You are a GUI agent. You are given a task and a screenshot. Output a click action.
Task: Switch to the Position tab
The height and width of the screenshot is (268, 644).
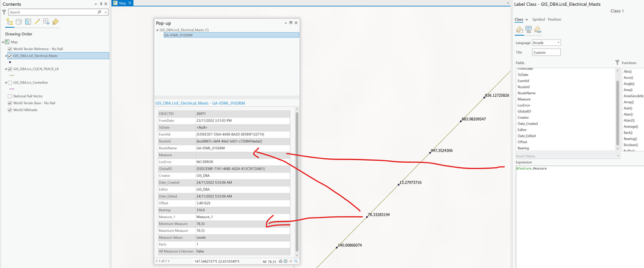[554, 19]
